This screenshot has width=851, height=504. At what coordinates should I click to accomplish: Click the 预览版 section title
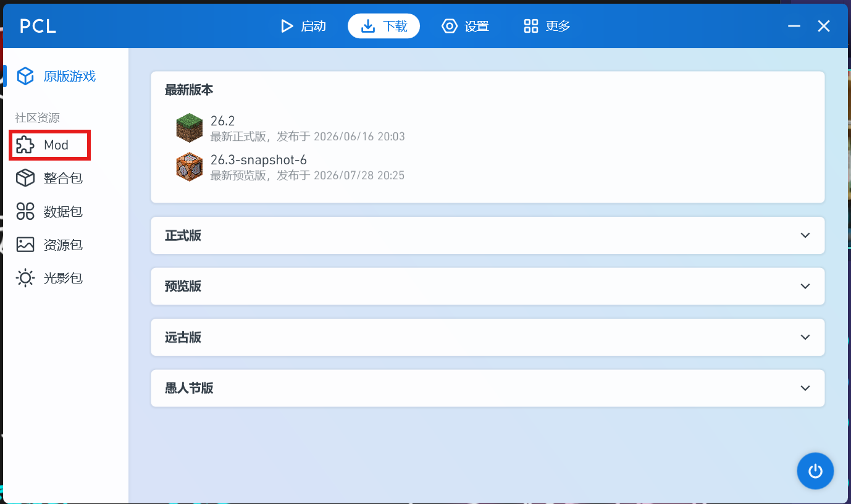[183, 287]
